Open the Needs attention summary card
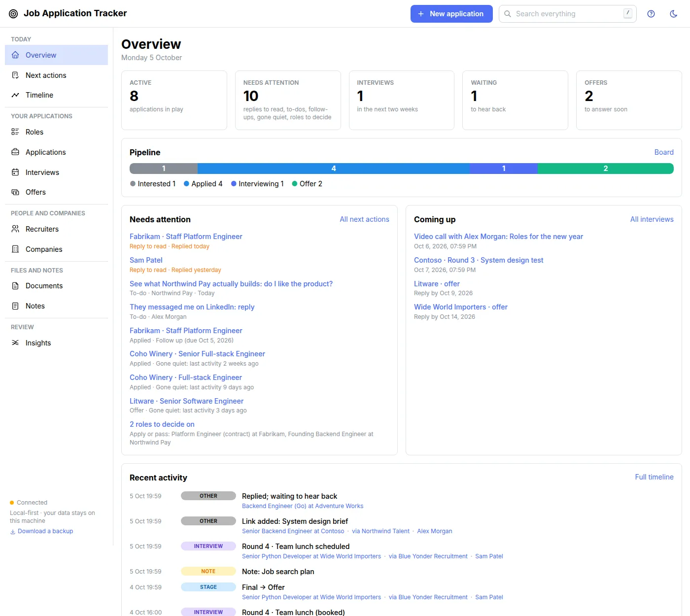This screenshot has height=616, width=690. point(288,101)
